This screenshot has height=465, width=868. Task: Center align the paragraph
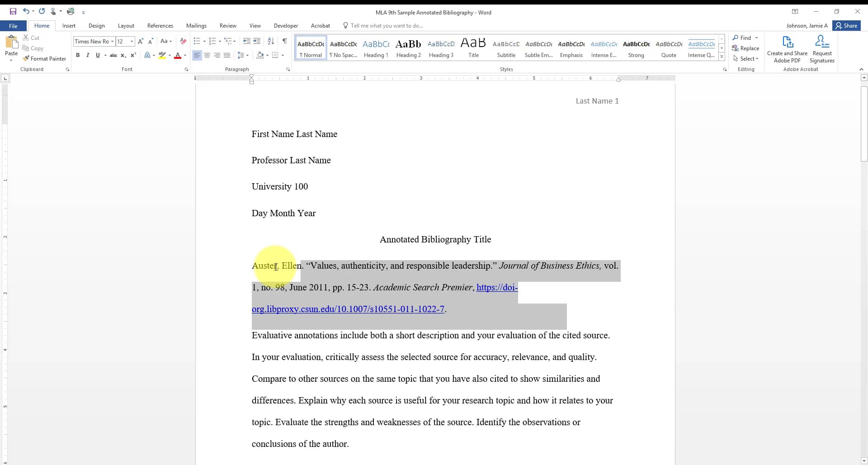coord(207,55)
